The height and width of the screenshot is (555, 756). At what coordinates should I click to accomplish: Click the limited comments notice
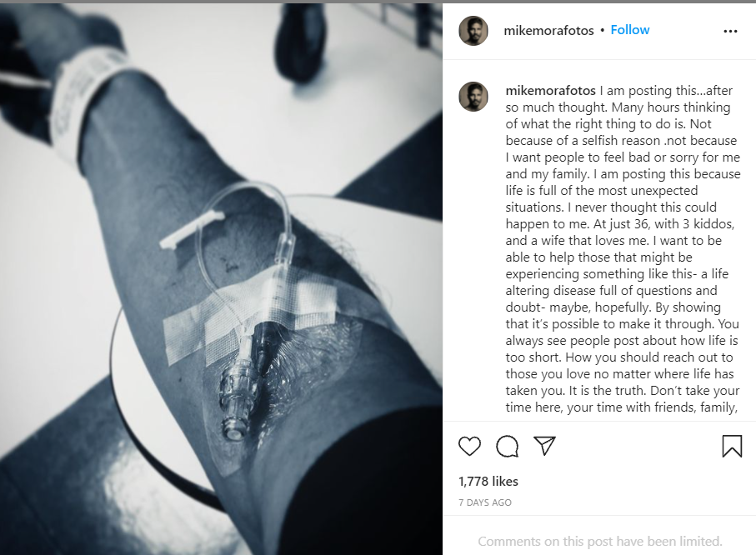pyautogui.click(x=600, y=542)
